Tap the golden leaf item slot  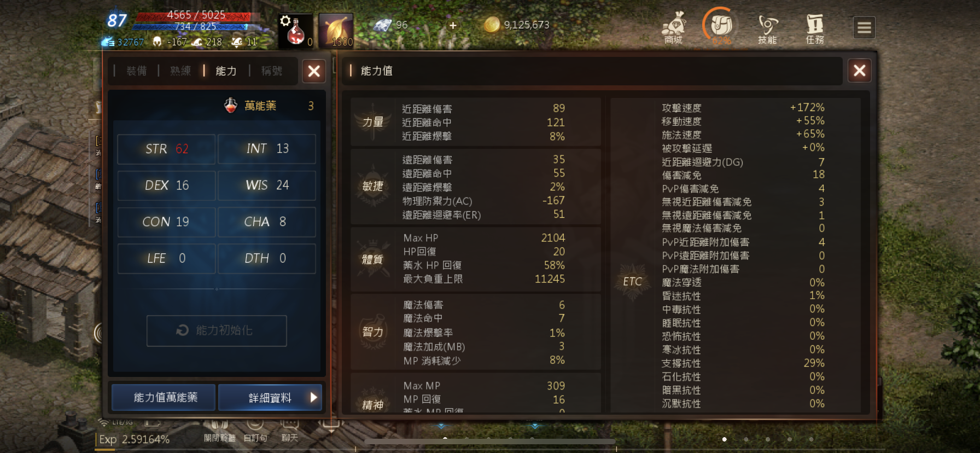point(336,31)
